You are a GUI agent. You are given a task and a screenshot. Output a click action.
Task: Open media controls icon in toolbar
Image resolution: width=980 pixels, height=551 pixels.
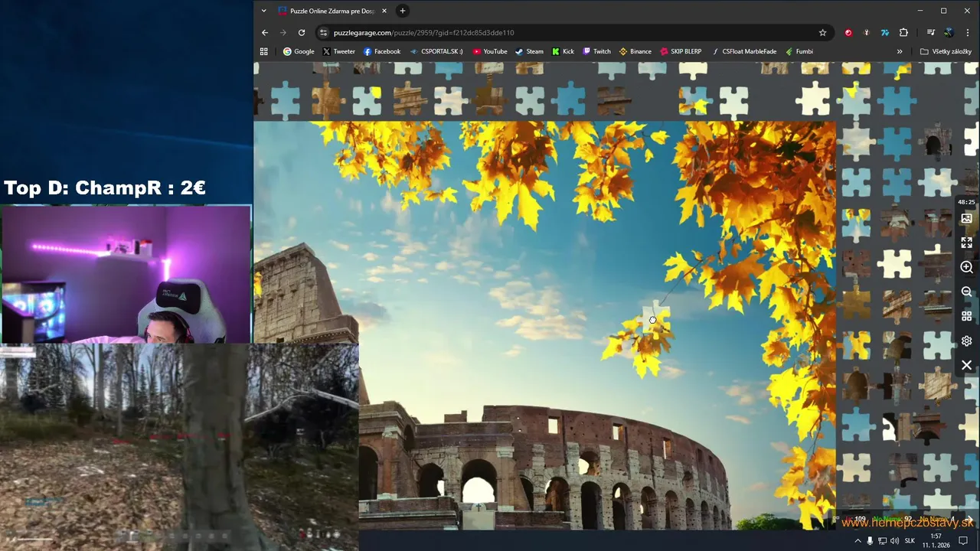coord(930,33)
